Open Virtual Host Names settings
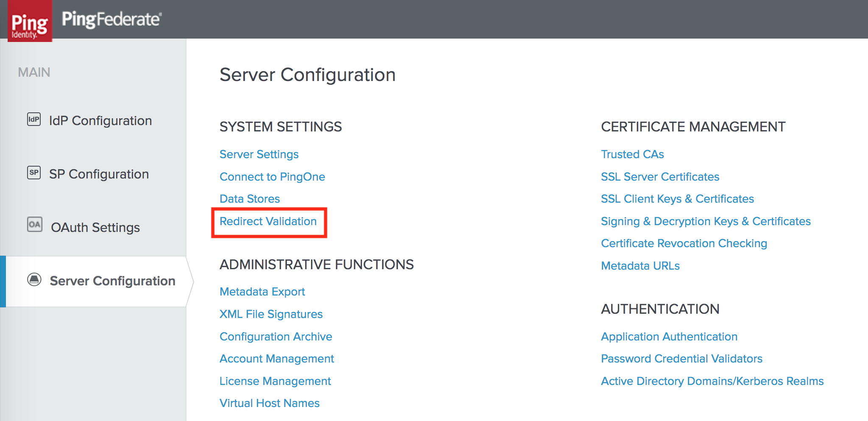 (269, 403)
